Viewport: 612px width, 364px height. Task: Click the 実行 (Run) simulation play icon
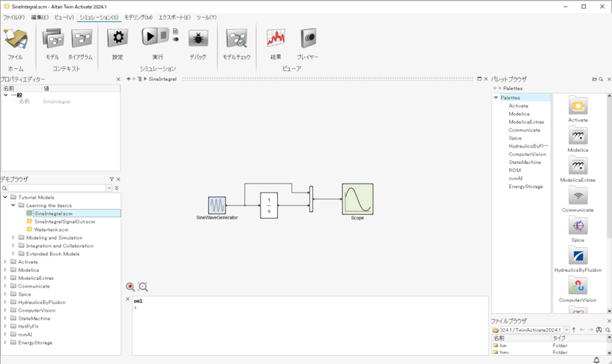point(150,37)
